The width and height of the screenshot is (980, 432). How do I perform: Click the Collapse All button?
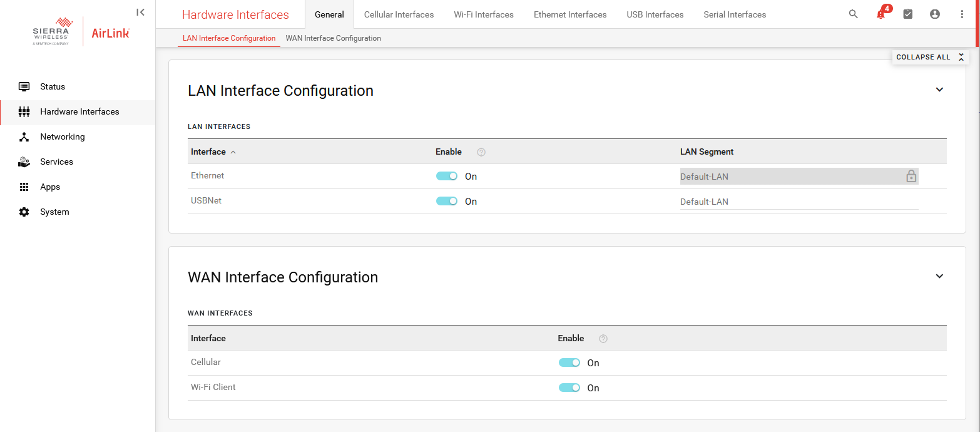tap(930, 57)
